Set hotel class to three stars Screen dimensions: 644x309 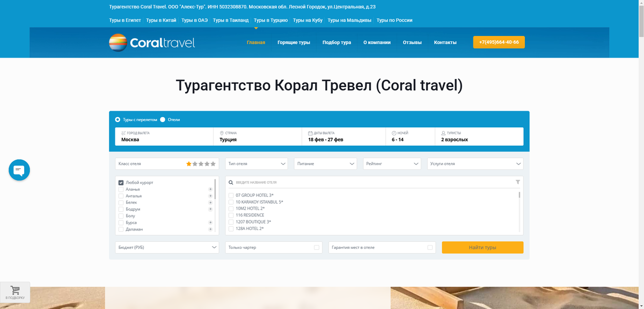tap(201, 164)
